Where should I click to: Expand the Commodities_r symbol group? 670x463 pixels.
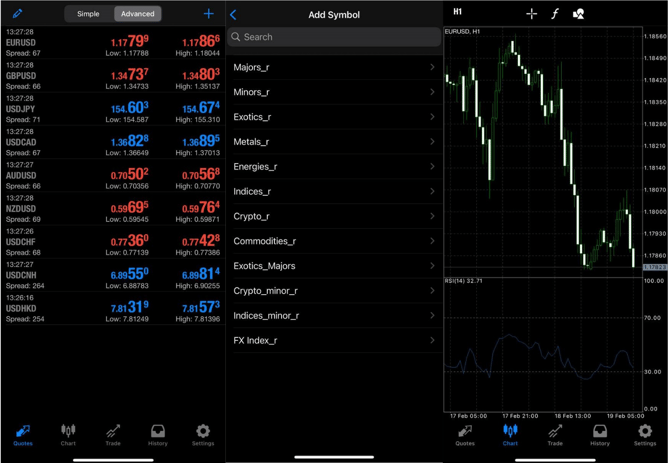pos(334,241)
